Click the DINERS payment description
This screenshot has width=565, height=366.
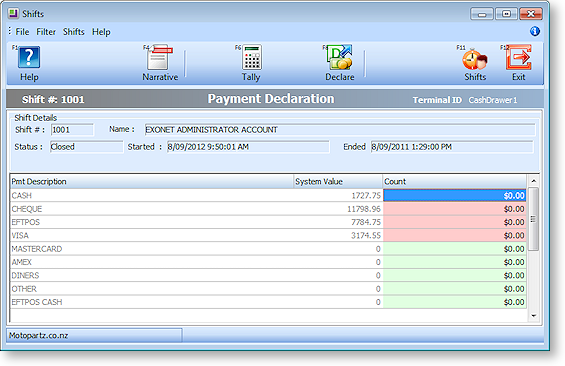[25, 275]
